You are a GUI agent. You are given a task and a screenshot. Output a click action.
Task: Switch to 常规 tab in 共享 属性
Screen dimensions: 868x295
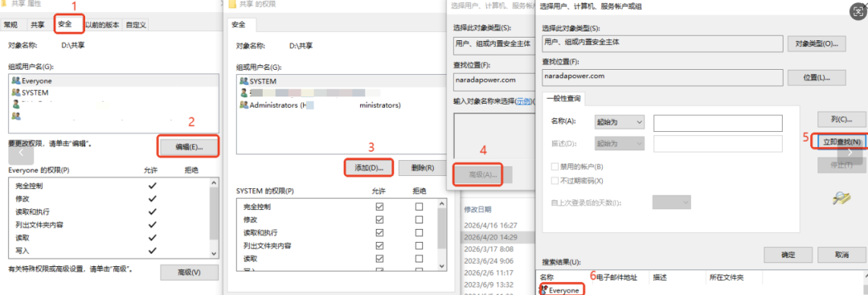[x=11, y=24]
